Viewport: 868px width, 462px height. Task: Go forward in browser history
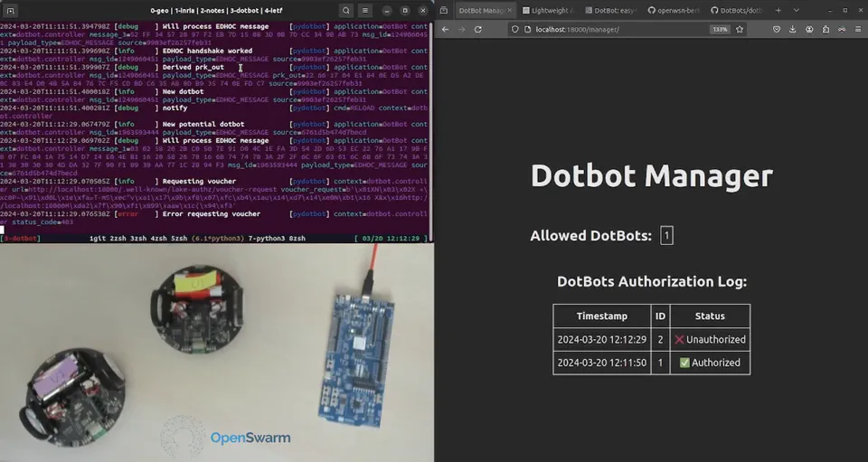pos(462,29)
